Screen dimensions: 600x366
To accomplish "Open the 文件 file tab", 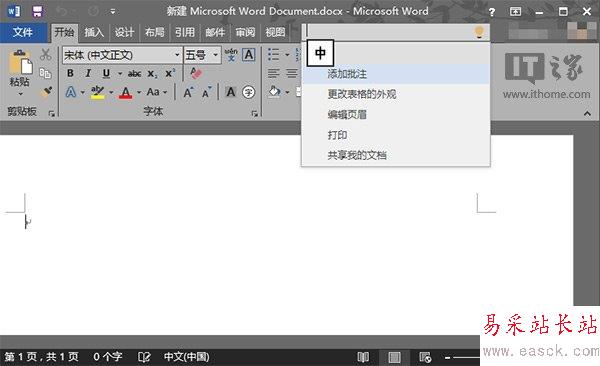I will (23, 32).
